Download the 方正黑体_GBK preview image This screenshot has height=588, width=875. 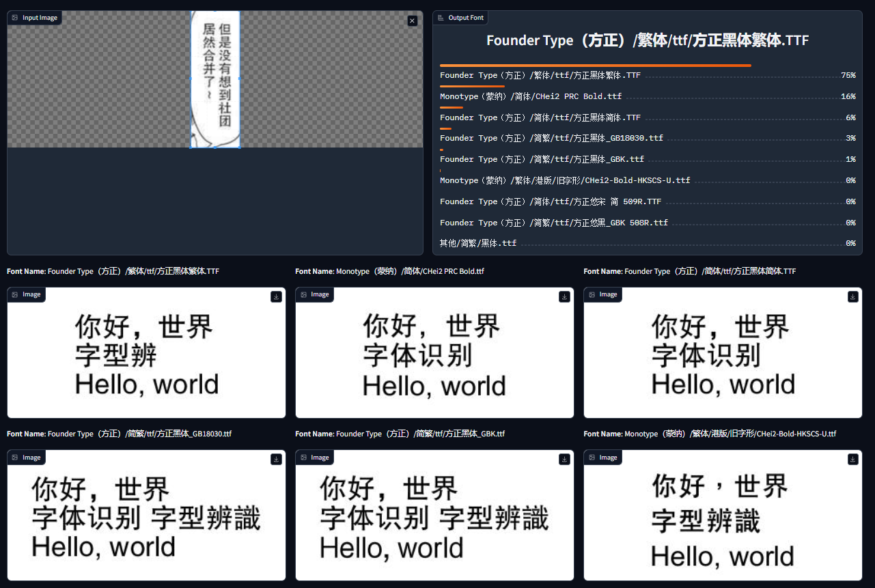[x=564, y=460]
